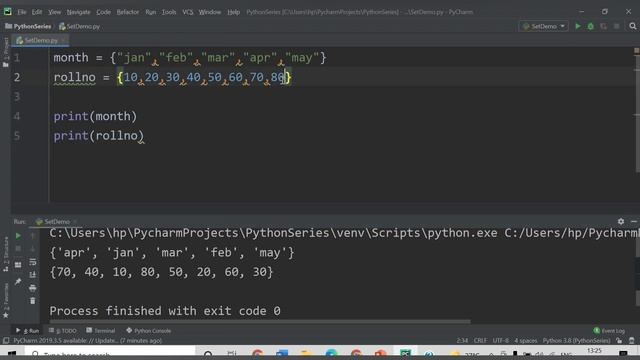Toggle soft-wrap in Run output
This screenshot has width=640, height=360.
pos(33,262)
